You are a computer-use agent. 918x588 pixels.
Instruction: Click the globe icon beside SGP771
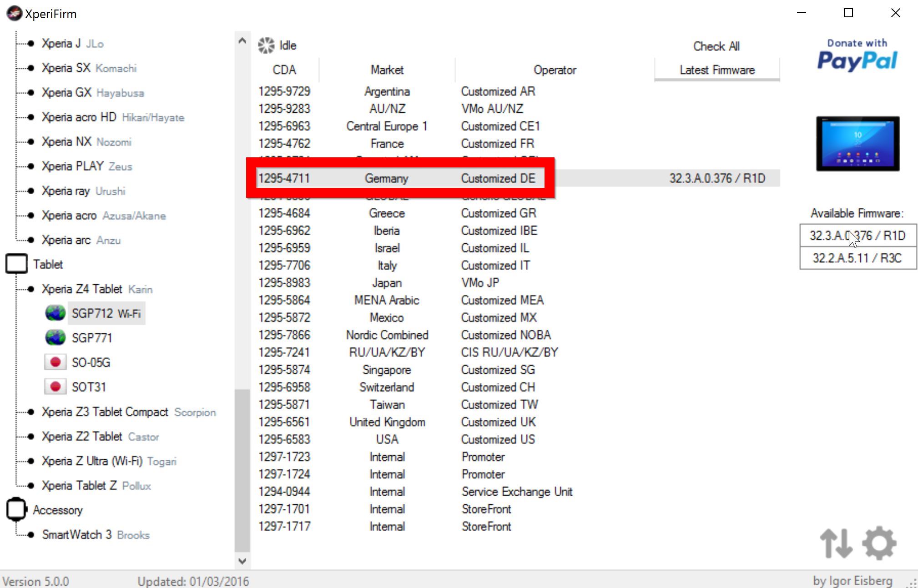[55, 337]
